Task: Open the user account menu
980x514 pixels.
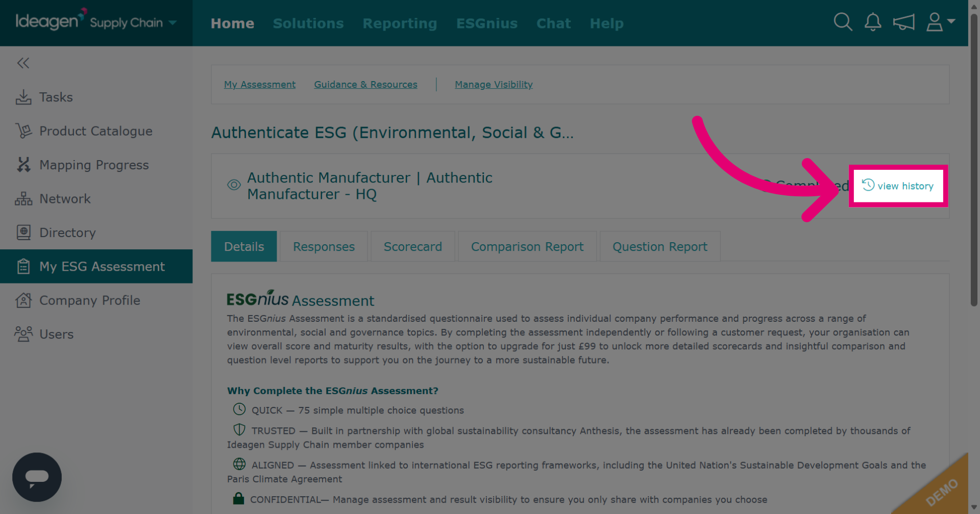Action: pyautogui.click(x=940, y=22)
